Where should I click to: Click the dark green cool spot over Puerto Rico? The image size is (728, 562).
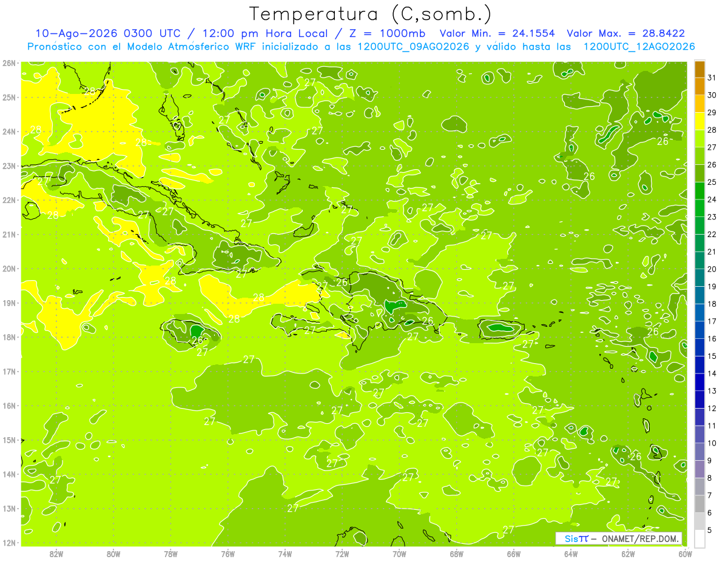[x=500, y=328]
